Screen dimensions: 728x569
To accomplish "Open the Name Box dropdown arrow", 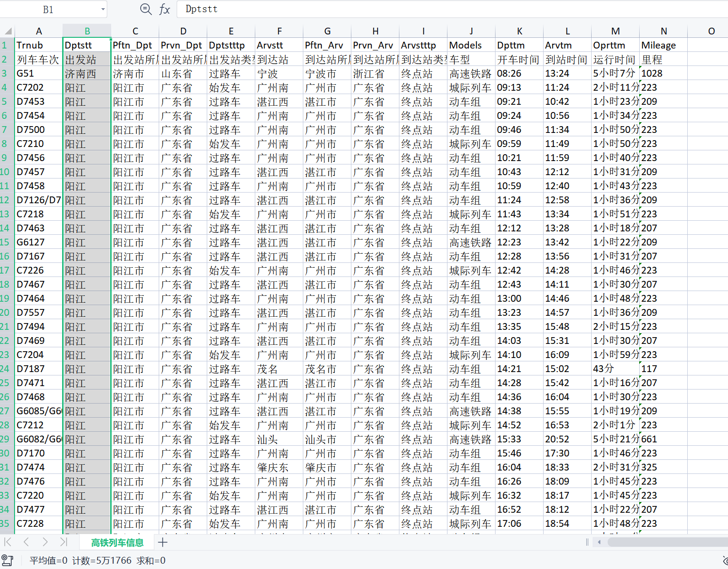I will pos(103,9).
